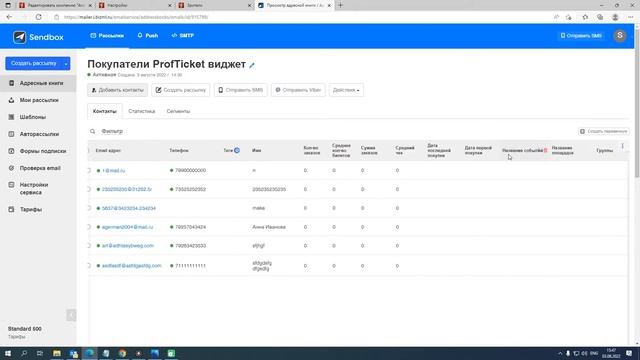Click the Создать переменную button
This screenshot has width=640, height=360.
point(604,131)
